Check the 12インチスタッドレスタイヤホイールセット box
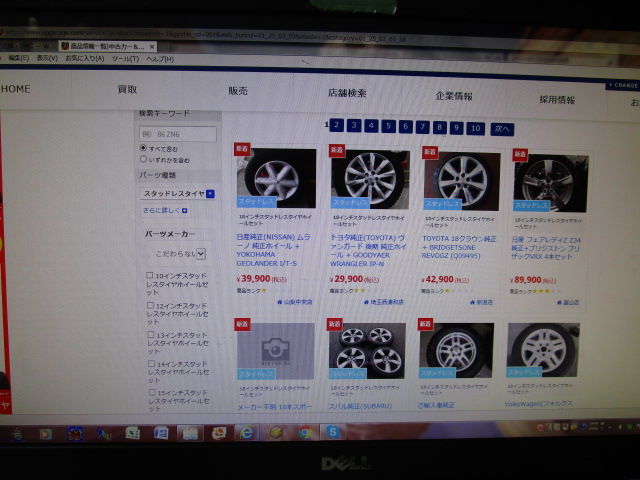640x480 pixels. point(150,305)
